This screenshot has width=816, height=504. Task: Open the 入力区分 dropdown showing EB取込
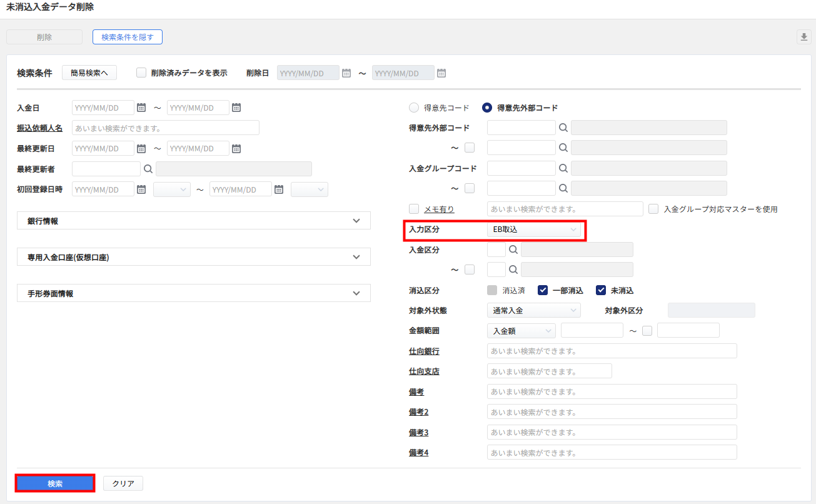(533, 229)
